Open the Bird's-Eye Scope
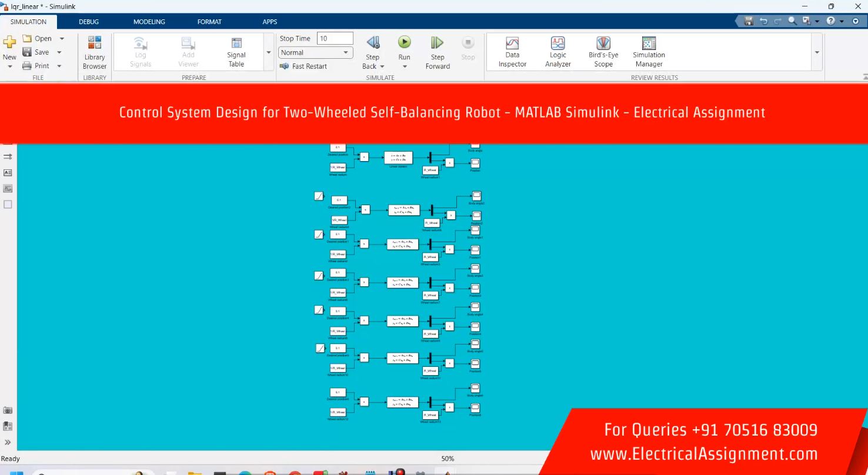Viewport: 868px width, 475px height. click(x=603, y=52)
